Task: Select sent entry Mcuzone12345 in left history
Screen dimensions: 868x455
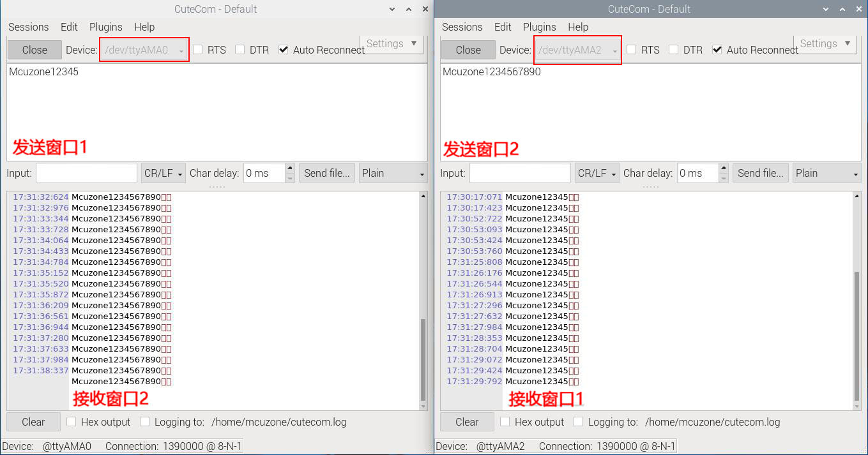Action: 44,72
